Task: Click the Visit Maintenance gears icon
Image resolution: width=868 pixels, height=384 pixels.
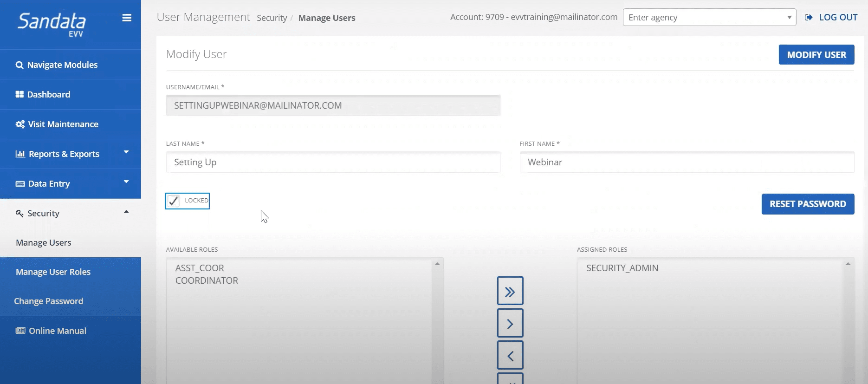Action: [x=20, y=124]
